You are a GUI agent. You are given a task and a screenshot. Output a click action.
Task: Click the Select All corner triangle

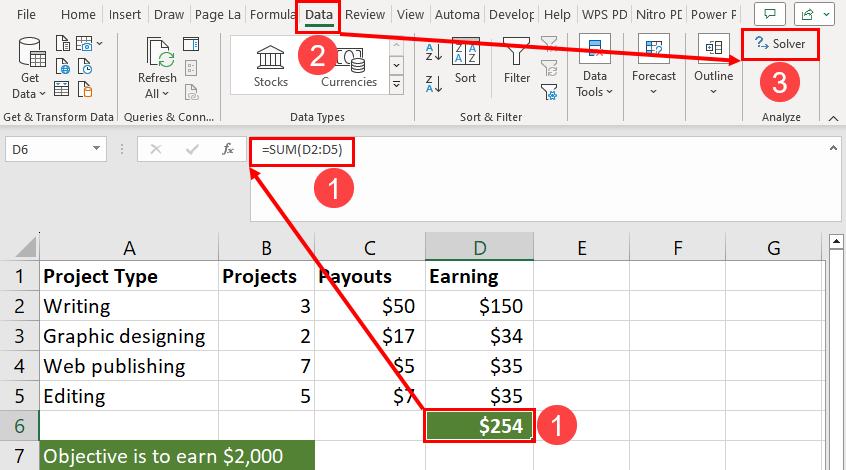(x=26, y=247)
